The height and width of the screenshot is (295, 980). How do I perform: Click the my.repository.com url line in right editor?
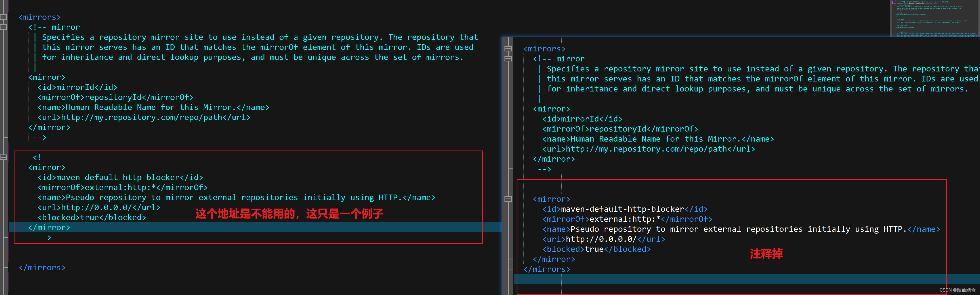click(649, 149)
